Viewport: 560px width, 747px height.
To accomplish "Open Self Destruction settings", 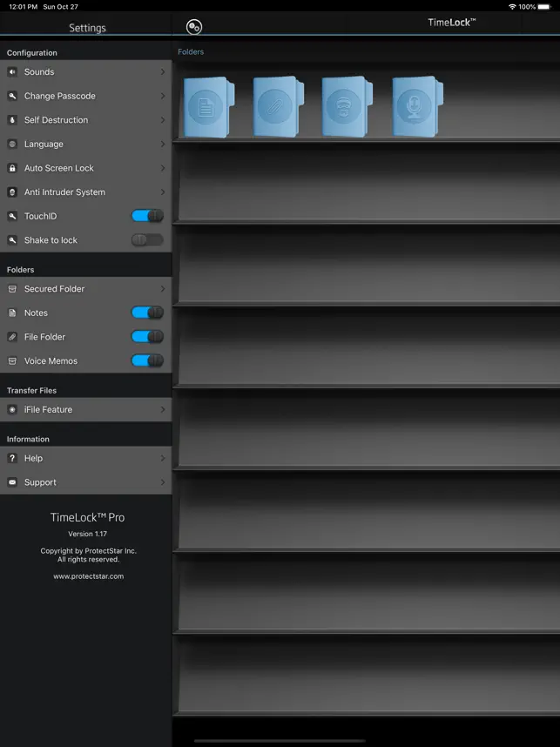I will 86,120.
